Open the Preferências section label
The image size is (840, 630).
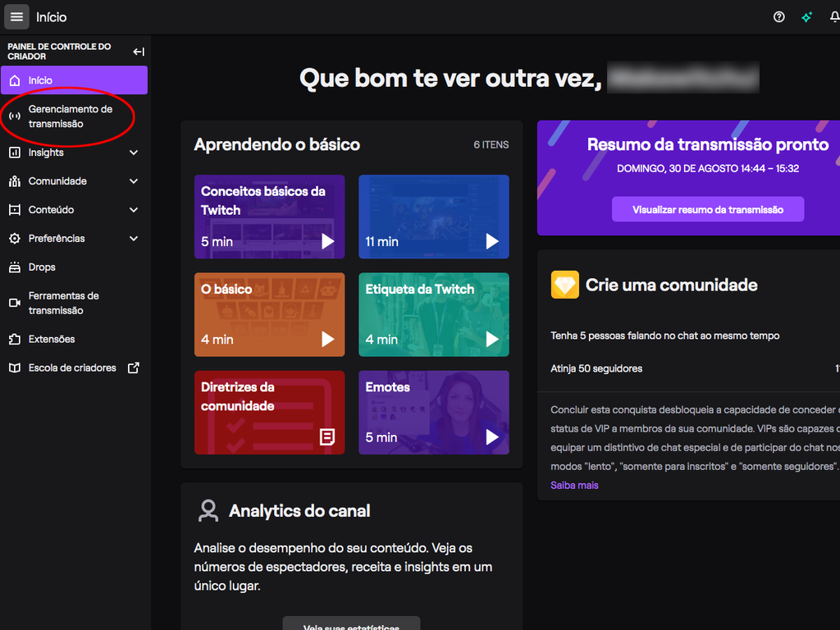pyautogui.click(x=57, y=239)
